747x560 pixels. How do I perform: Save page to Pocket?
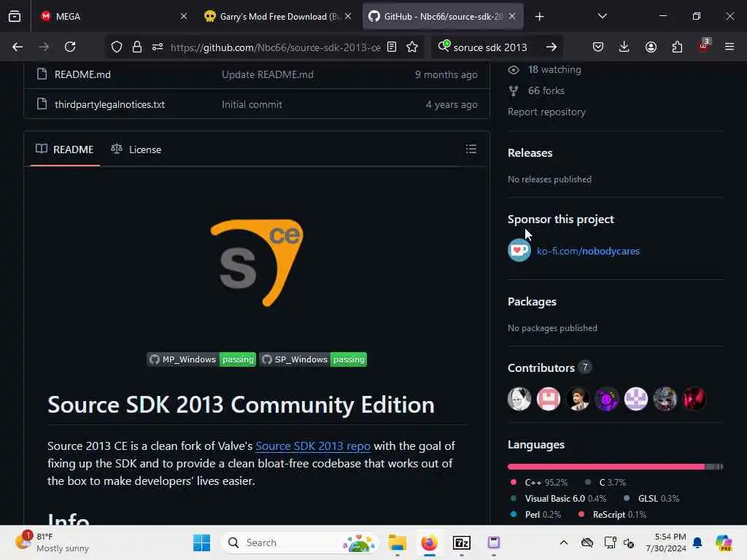598,47
